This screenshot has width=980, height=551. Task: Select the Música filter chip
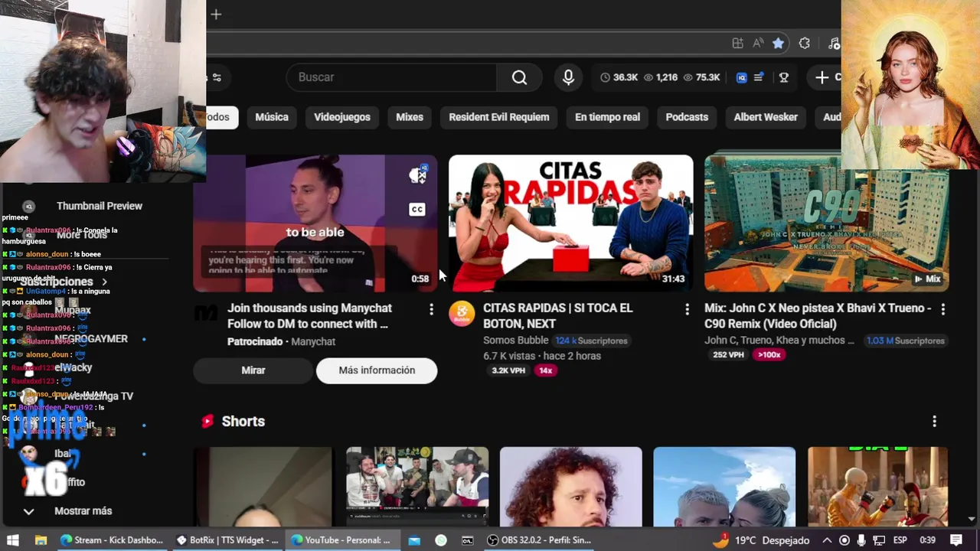coord(272,117)
